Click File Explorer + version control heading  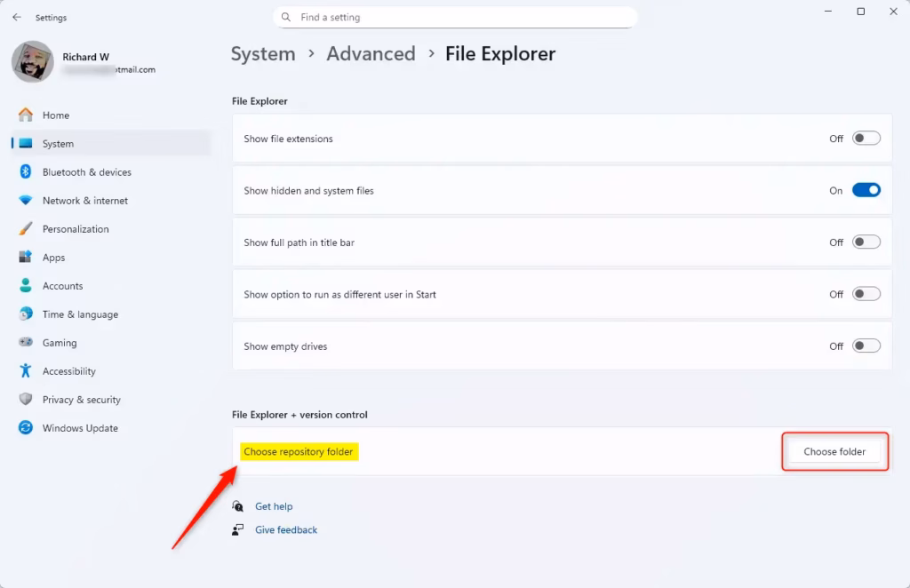click(x=299, y=415)
